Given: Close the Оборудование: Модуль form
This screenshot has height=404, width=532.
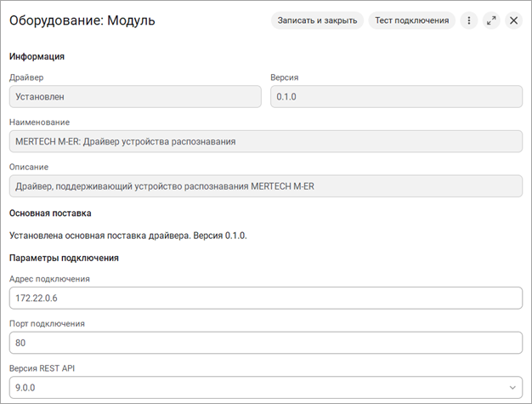Looking at the screenshot, I should 513,20.
